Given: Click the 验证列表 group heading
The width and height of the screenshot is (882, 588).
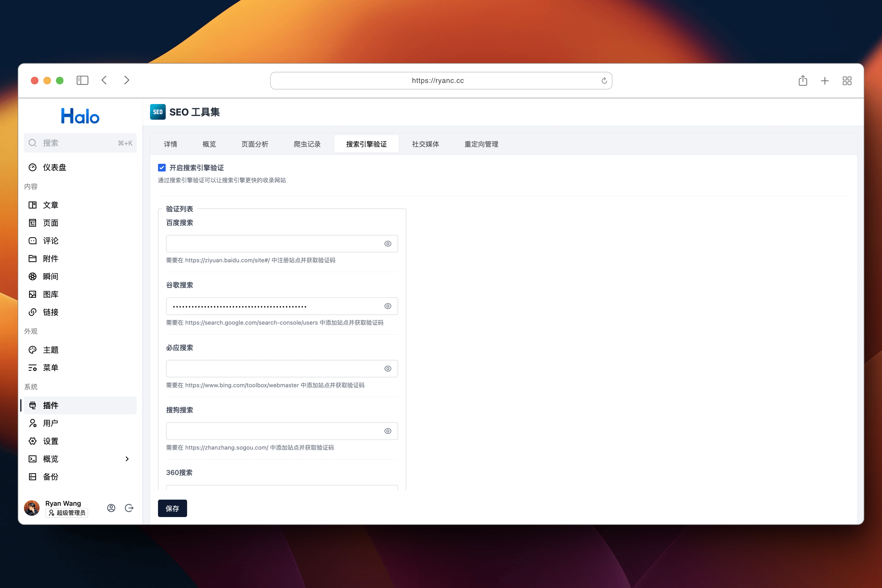Looking at the screenshot, I should (180, 209).
